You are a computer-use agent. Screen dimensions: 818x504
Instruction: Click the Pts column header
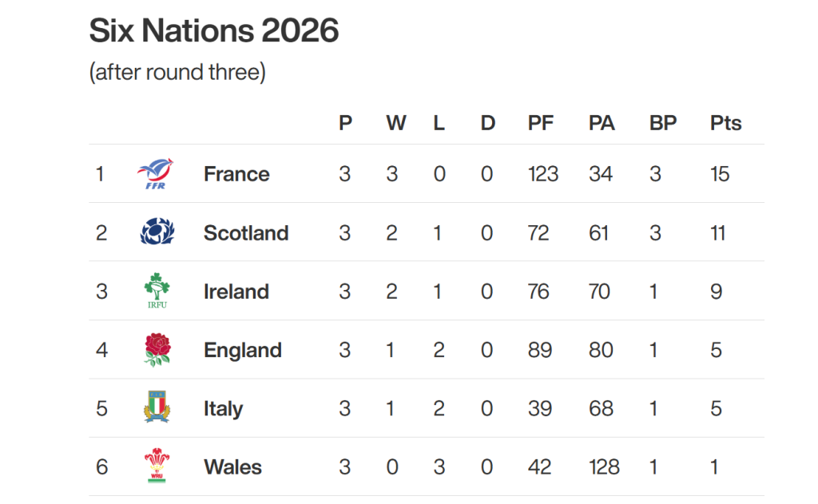click(725, 123)
